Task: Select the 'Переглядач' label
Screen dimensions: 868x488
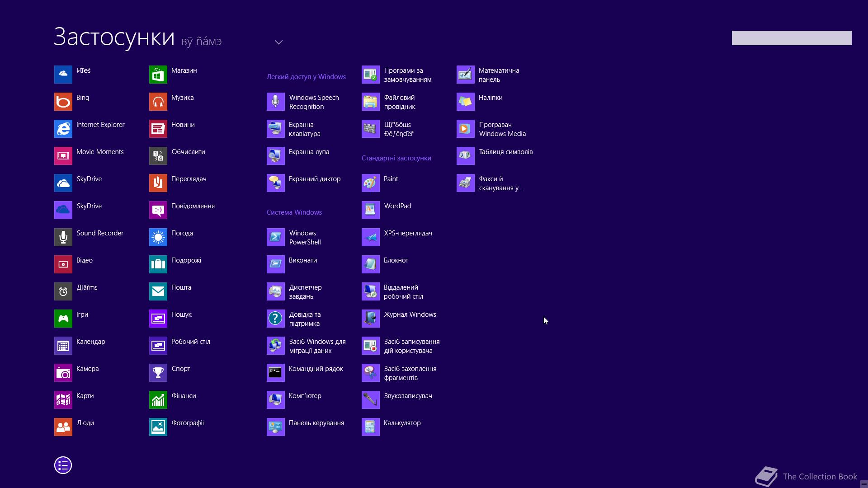Action: [x=189, y=179]
